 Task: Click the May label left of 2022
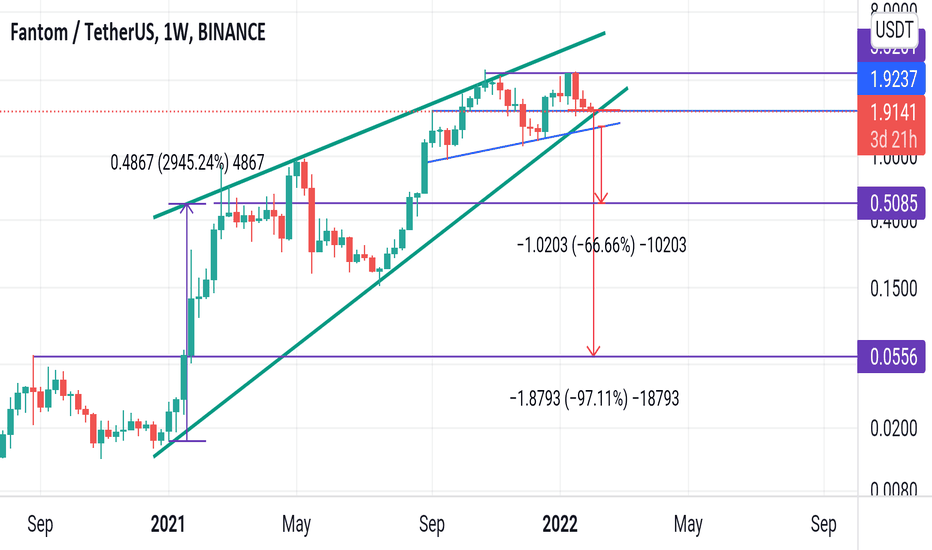[296, 524]
